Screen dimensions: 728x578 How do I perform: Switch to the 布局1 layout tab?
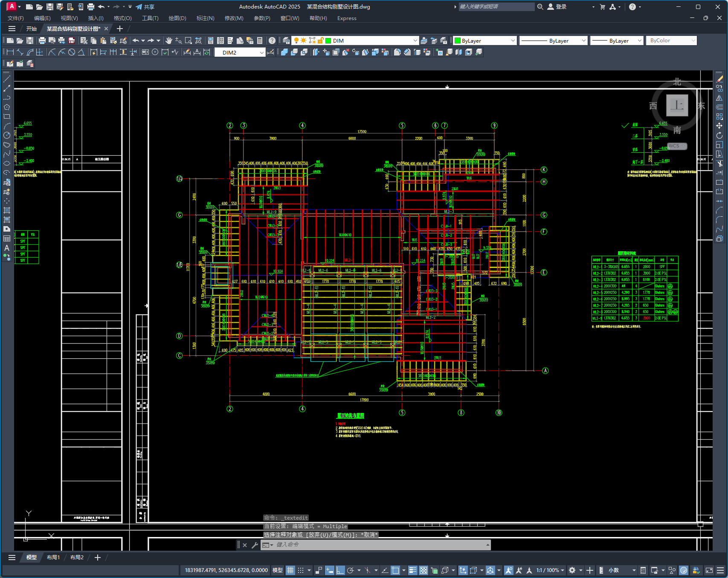[x=53, y=558]
